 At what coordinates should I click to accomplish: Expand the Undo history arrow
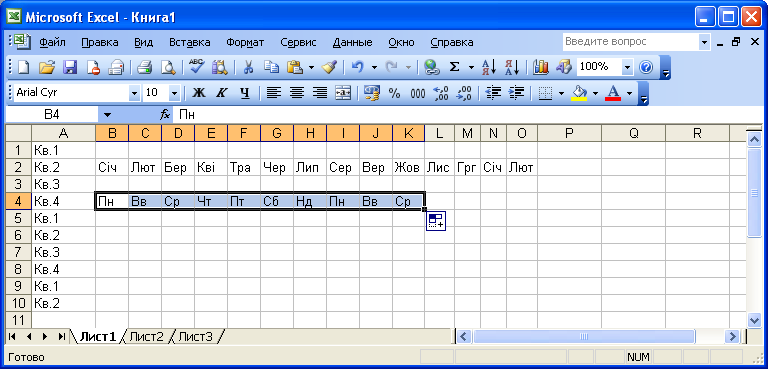[374, 67]
